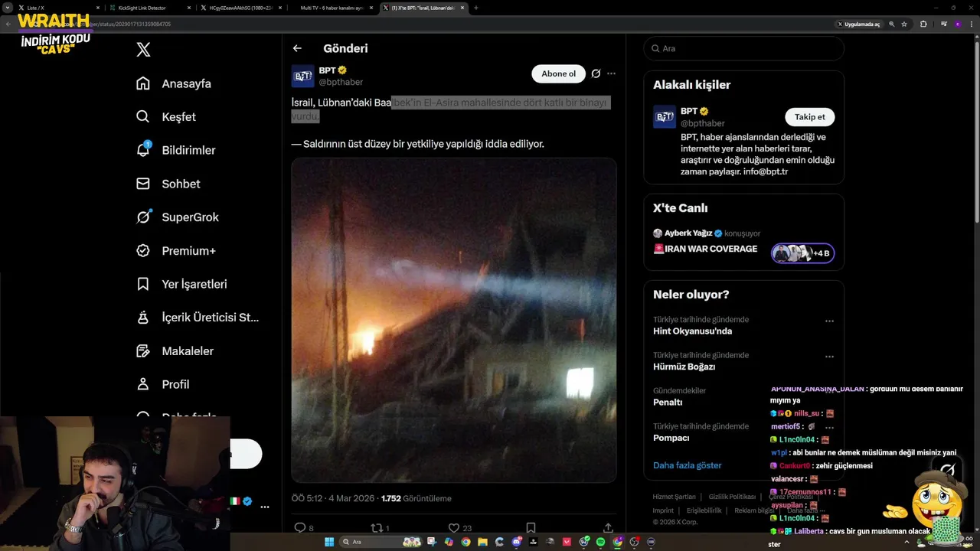Click the Ara search field on X
This screenshot has height=551, width=980.
[x=744, y=48]
